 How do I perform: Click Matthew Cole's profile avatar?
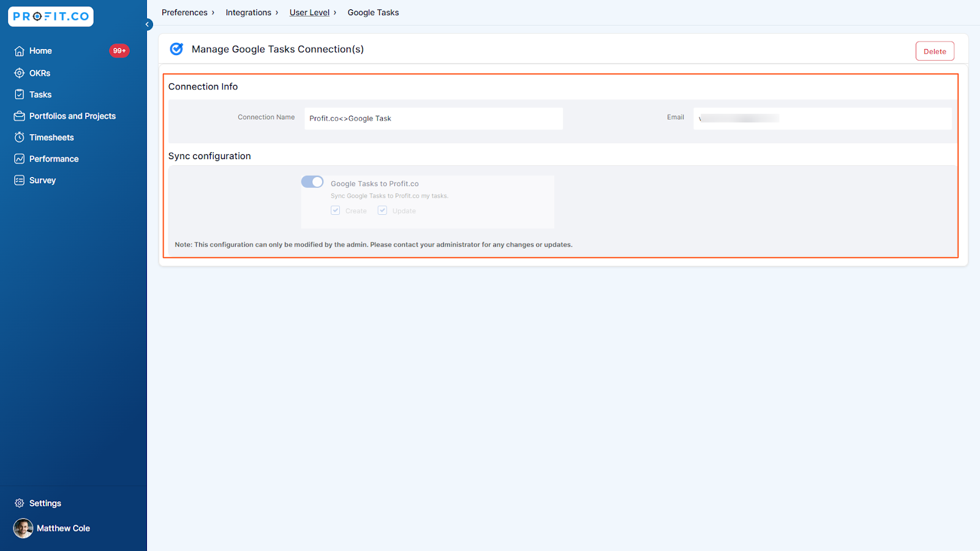pos(23,528)
